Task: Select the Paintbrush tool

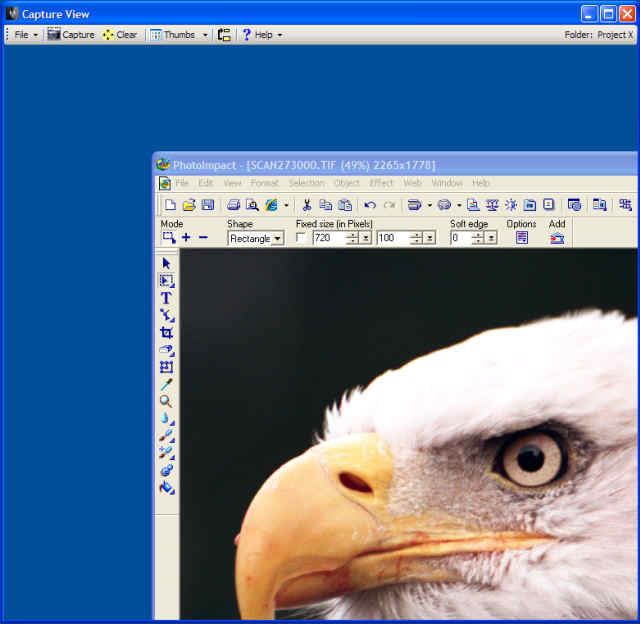Action: click(167, 436)
